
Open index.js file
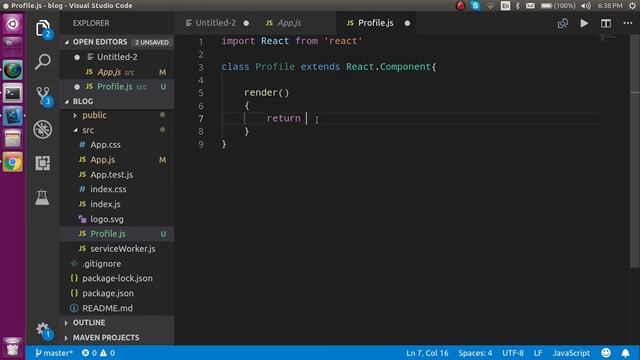point(117,204)
